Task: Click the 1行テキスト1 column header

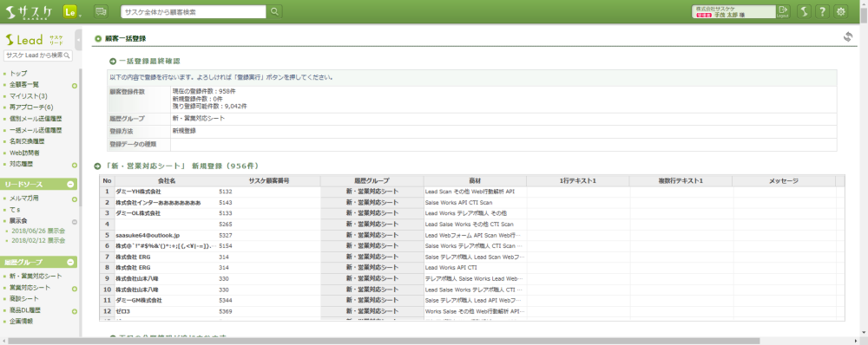Action: click(578, 181)
